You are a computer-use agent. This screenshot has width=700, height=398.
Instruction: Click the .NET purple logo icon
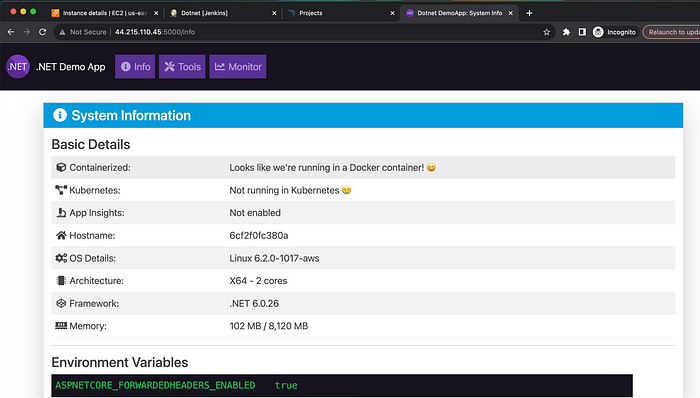[17, 66]
